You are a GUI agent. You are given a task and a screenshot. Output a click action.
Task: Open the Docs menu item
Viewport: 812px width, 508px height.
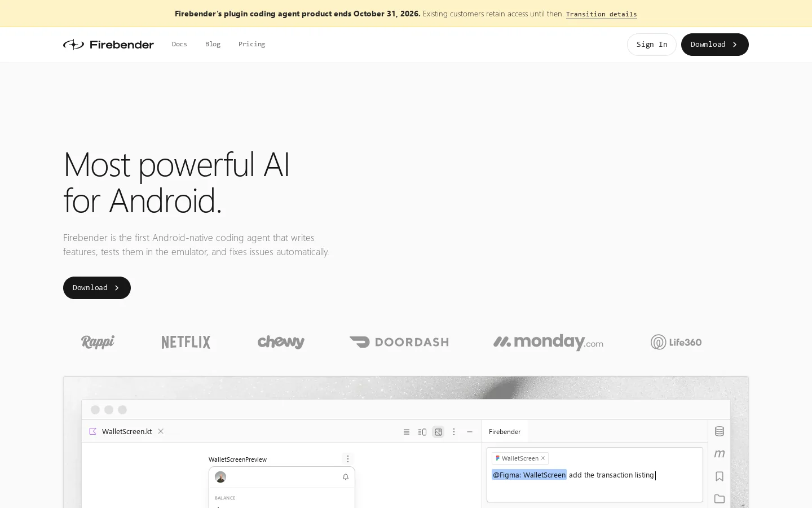point(179,44)
